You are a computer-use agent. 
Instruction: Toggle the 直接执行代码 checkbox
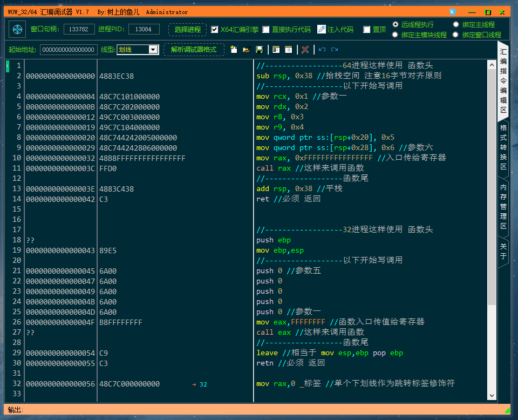point(265,29)
